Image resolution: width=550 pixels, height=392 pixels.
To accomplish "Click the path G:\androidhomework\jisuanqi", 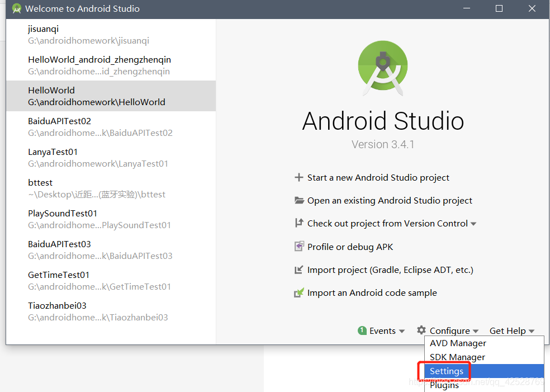I will coord(88,41).
